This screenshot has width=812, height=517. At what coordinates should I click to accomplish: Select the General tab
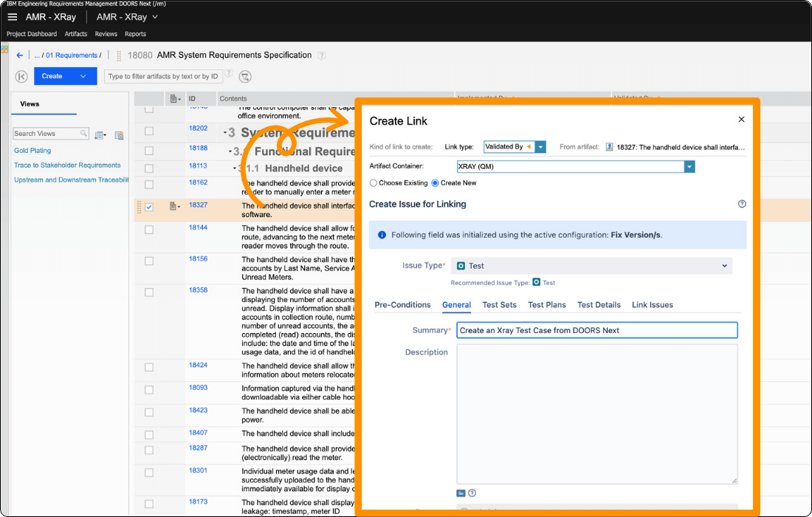click(456, 304)
